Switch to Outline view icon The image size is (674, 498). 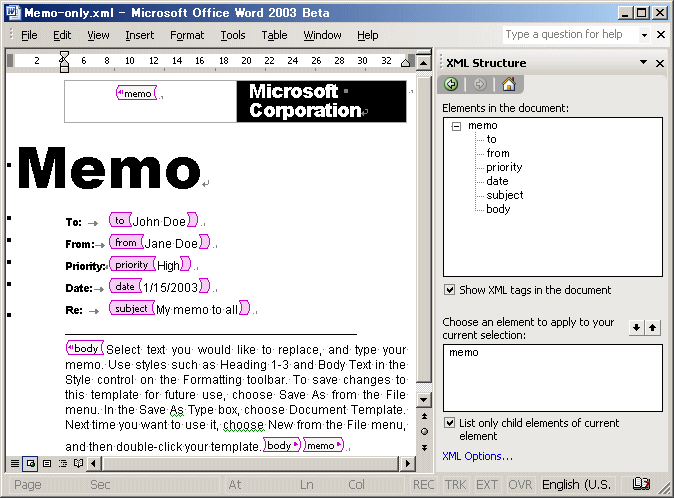click(x=63, y=463)
